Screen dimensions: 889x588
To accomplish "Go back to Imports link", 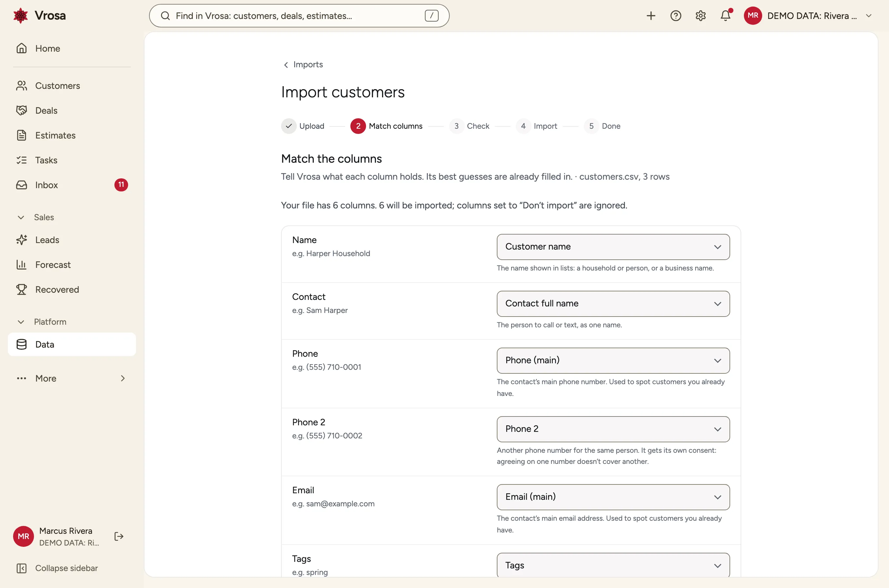I will [x=303, y=64].
